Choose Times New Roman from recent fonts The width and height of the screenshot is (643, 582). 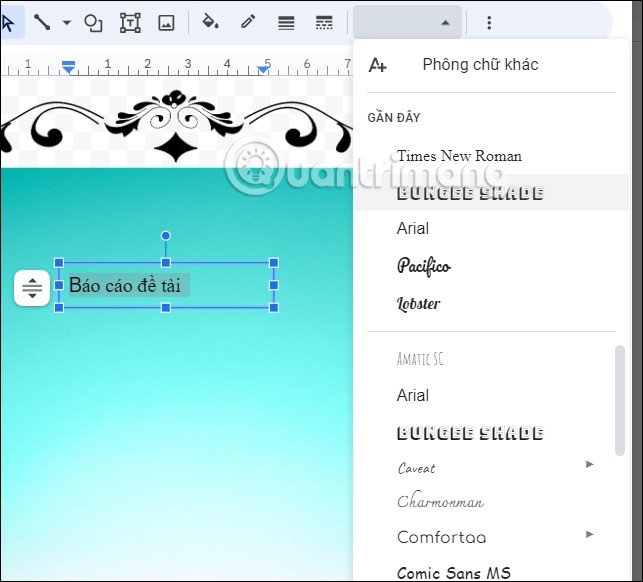point(459,156)
